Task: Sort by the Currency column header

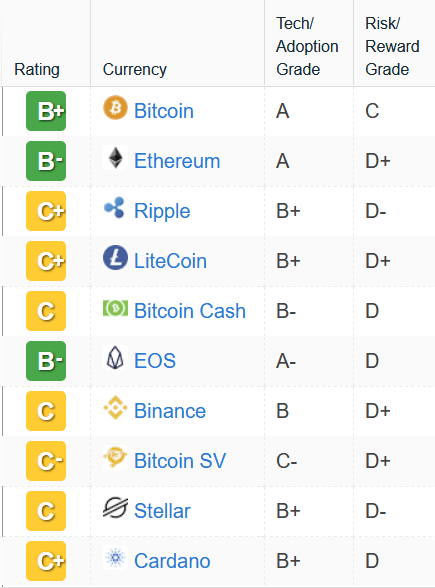Action: (x=135, y=69)
